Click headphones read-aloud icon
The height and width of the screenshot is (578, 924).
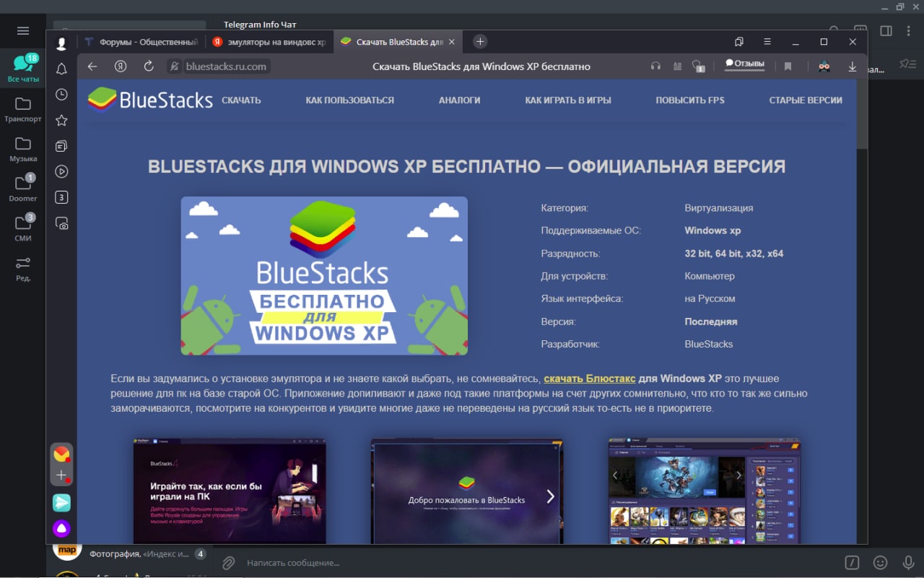coord(655,66)
